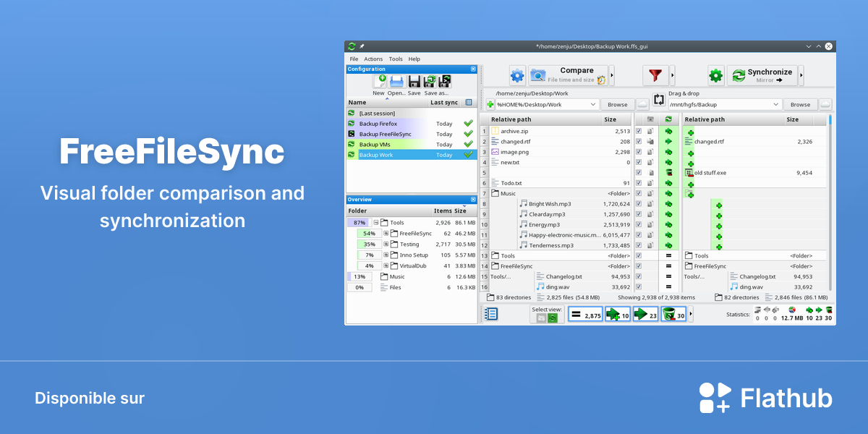Swap sides using the arrows icon

(x=658, y=100)
